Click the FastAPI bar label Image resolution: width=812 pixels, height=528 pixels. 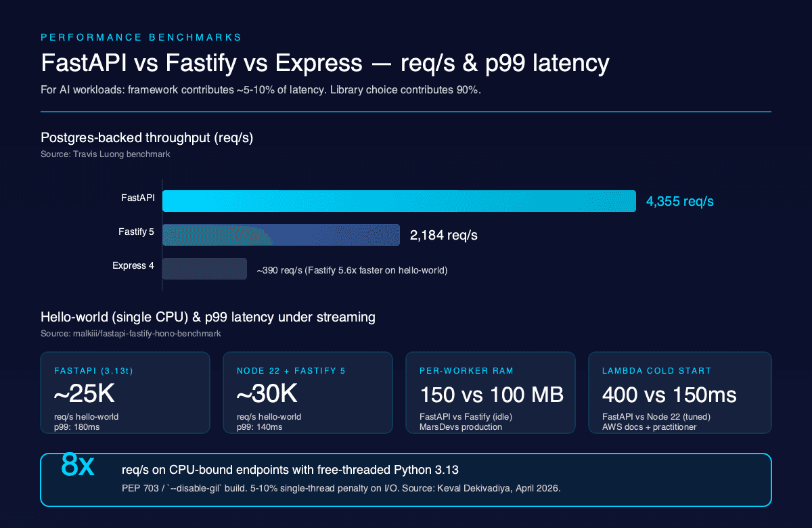coord(137,198)
